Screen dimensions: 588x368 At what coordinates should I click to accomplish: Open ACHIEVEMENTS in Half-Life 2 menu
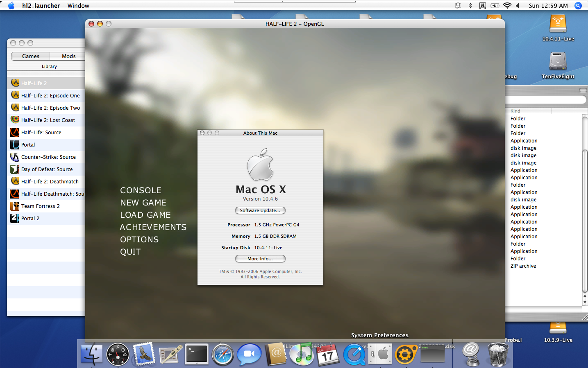tap(153, 227)
